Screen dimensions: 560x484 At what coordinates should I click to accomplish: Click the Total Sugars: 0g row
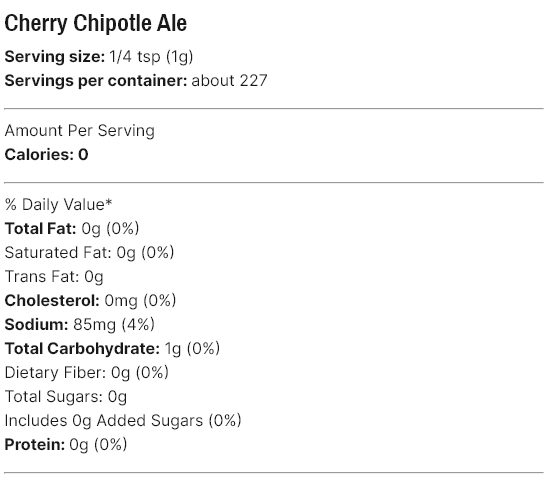[66, 397]
